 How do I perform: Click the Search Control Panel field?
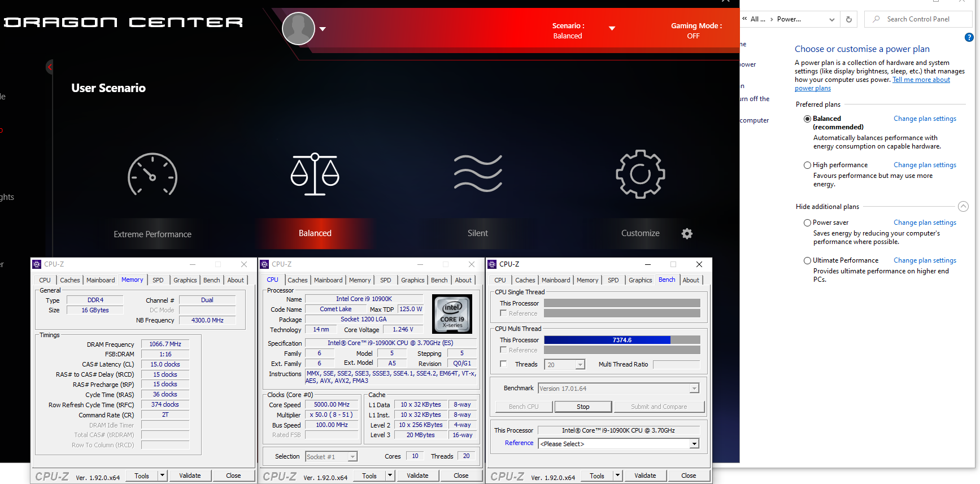click(918, 19)
